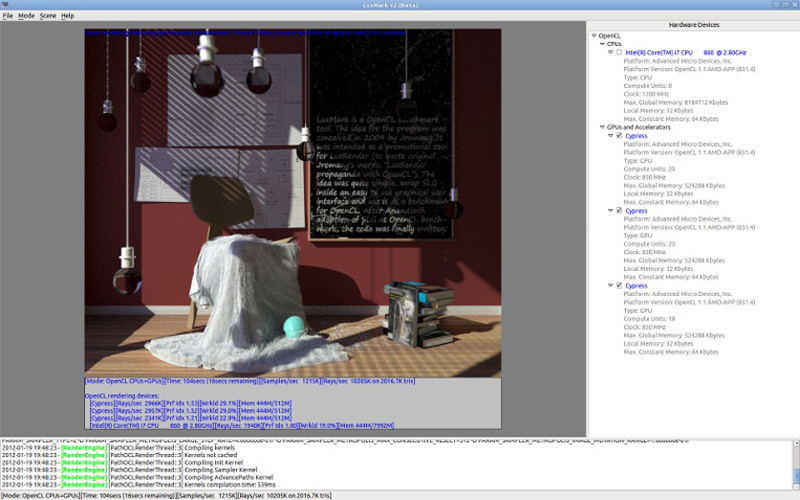800x500 pixels.
Task: Select the 'Compute Units: 8' row
Action: click(648, 86)
